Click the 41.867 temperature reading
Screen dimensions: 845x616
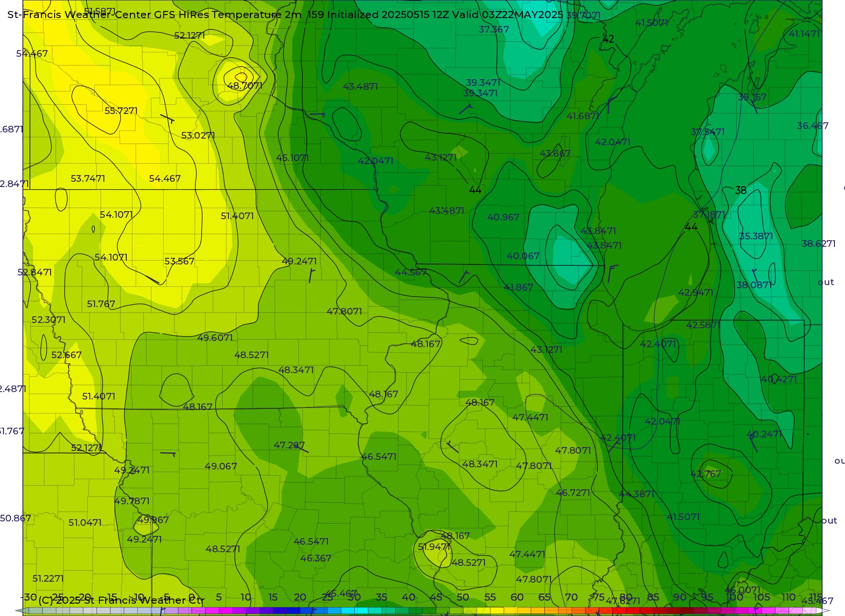(x=518, y=287)
